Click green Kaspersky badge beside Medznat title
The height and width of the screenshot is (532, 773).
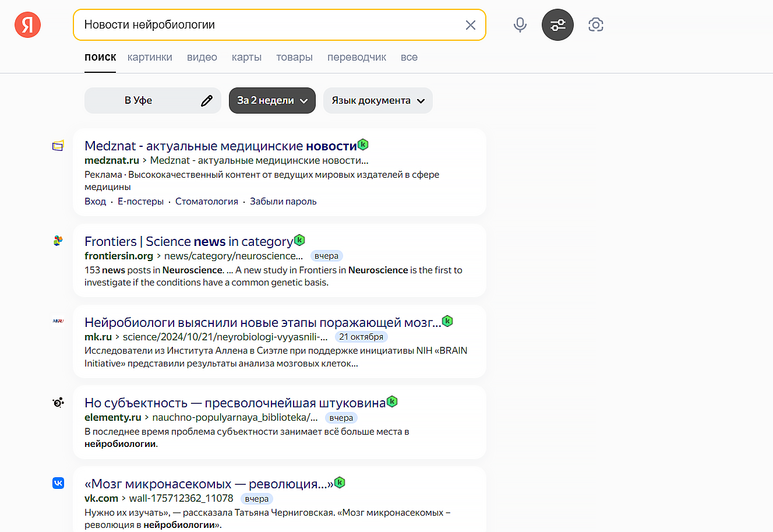point(363,144)
